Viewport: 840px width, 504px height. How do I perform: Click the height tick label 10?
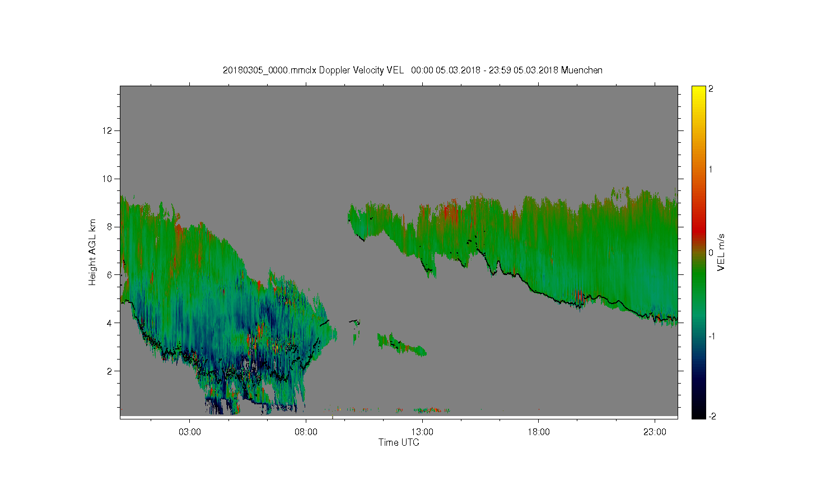pyautogui.click(x=108, y=179)
